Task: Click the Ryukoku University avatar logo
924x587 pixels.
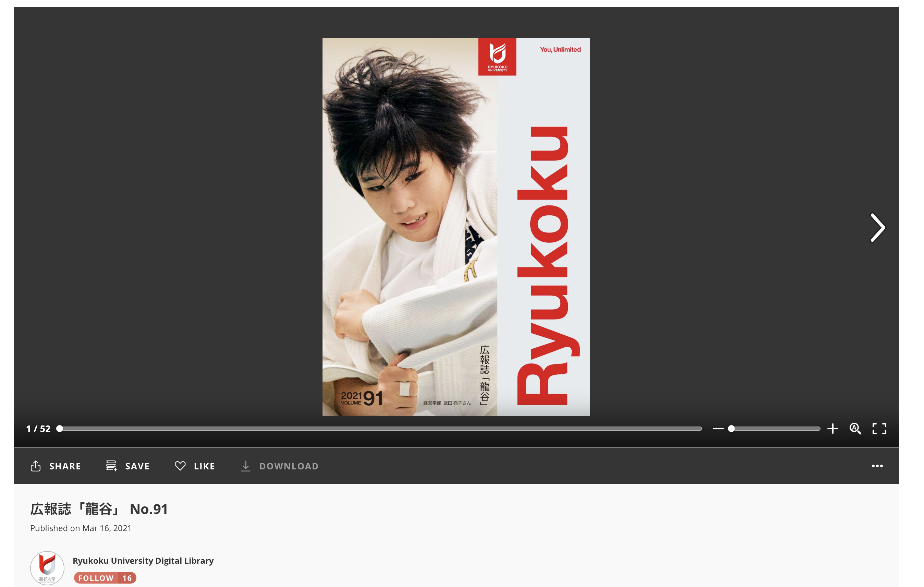Action: click(47, 568)
